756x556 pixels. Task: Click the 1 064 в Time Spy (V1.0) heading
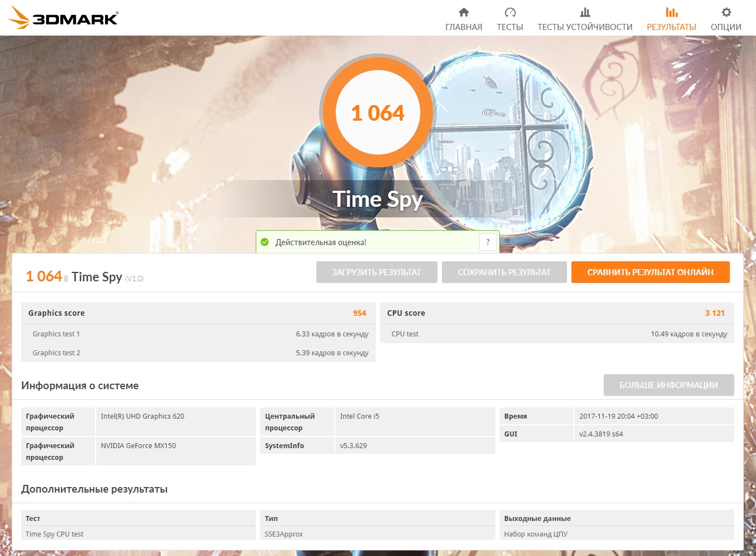84,276
